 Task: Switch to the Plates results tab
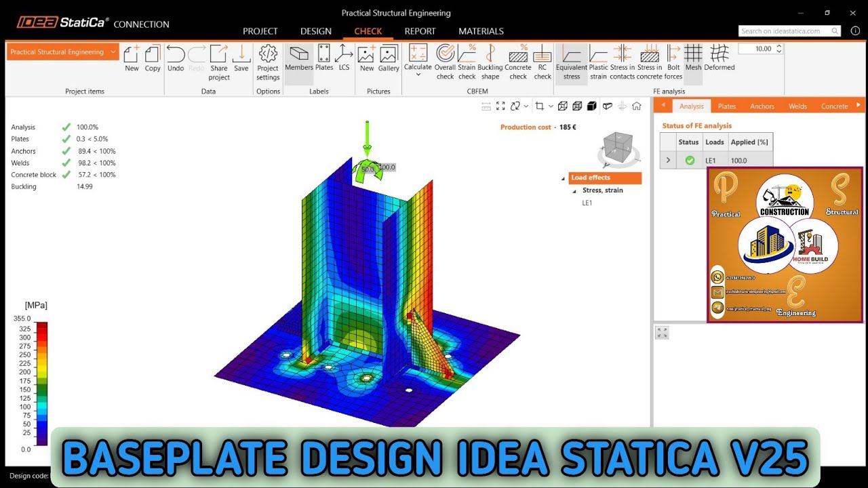[x=727, y=106]
